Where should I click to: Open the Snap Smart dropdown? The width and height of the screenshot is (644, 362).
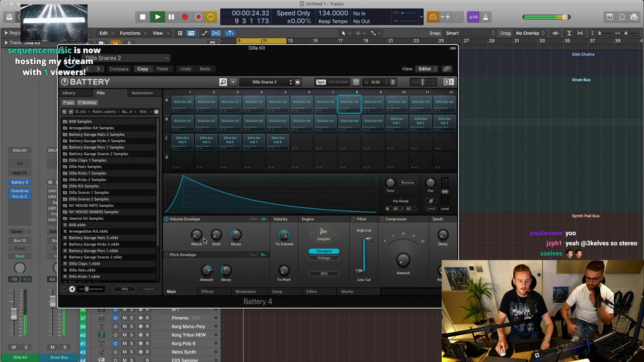click(x=470, y=33)
